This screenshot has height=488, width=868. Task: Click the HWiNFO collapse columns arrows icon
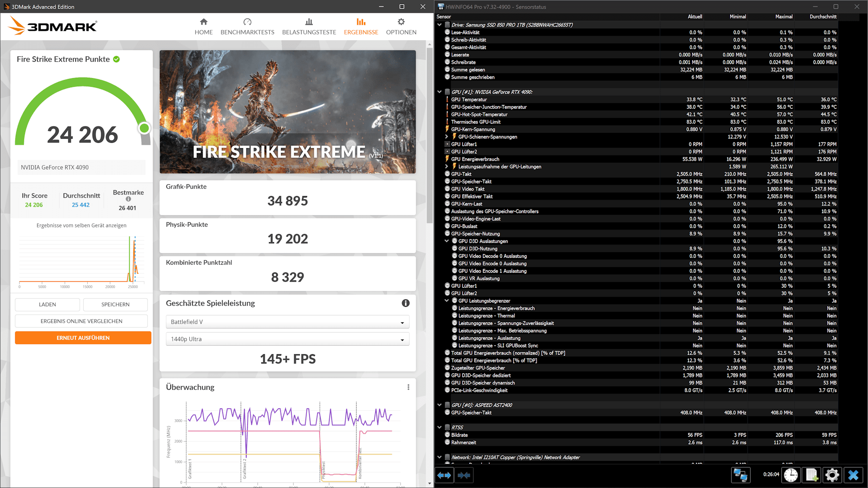[464, 475]
